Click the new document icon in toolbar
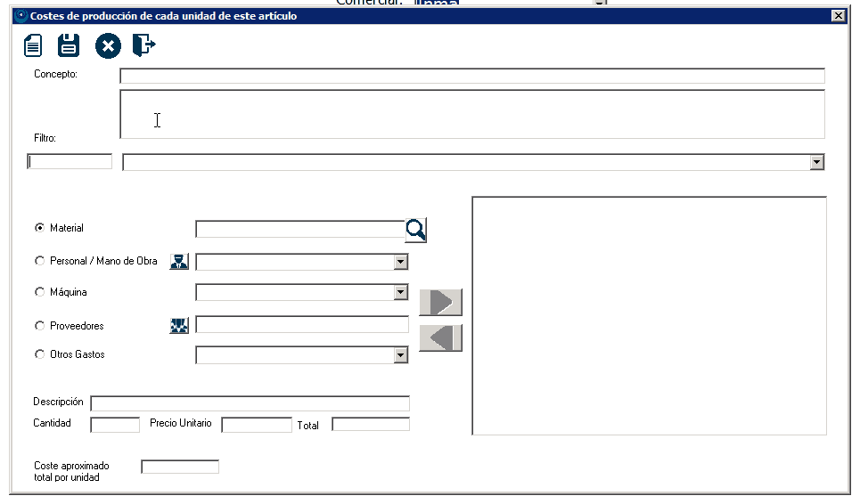The width and height of the screenshot is (860, 504). coord(33,45)
